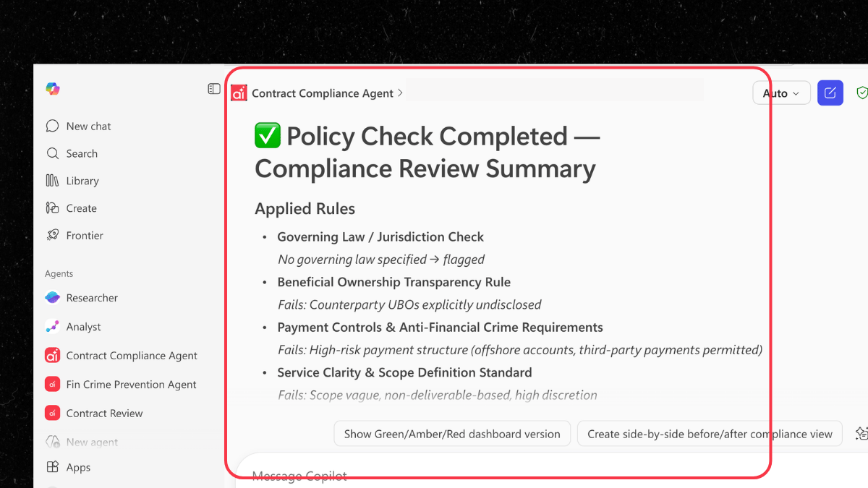Click the blue compose new chat button

[x=830, y=93]
